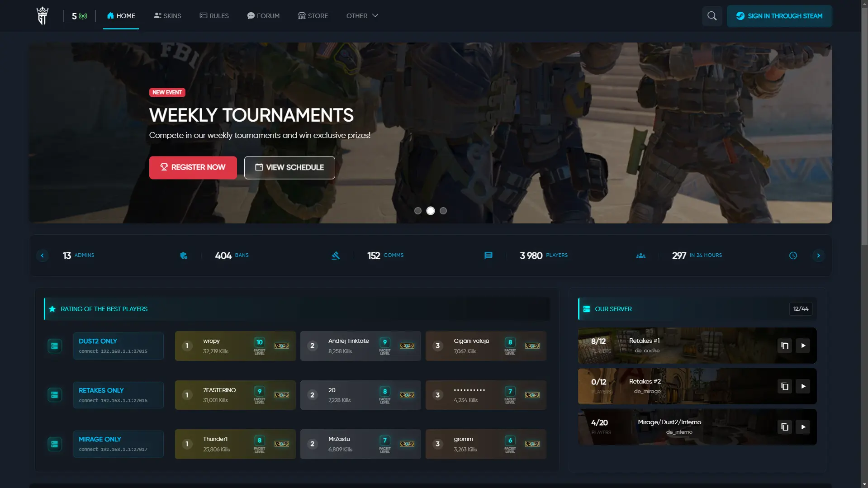Open the DUST2 ONLY server card
The image size is (868, 488).
click(x=119, y=346)
